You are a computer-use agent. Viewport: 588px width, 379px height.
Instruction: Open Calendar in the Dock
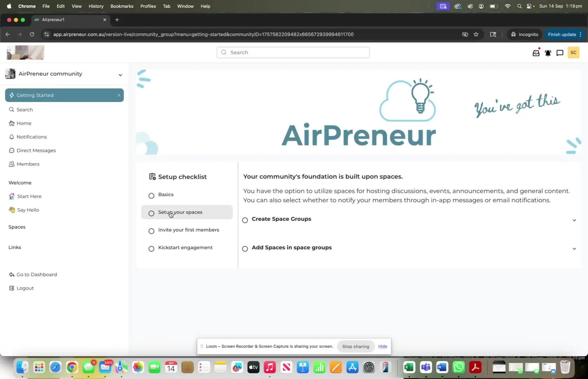tap(171, 367)
